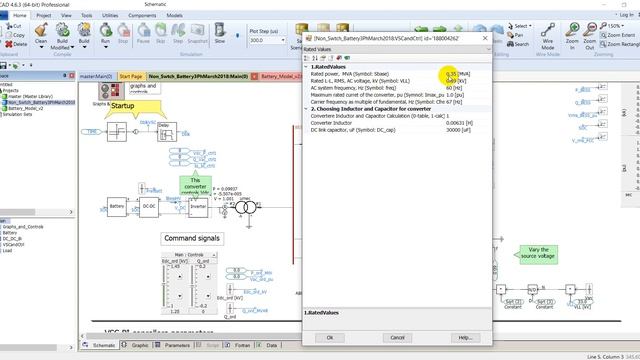Open the Project ribbon tab
This screenshot has width=640, height=360.
pyautogui.click(x=44, y=15)
